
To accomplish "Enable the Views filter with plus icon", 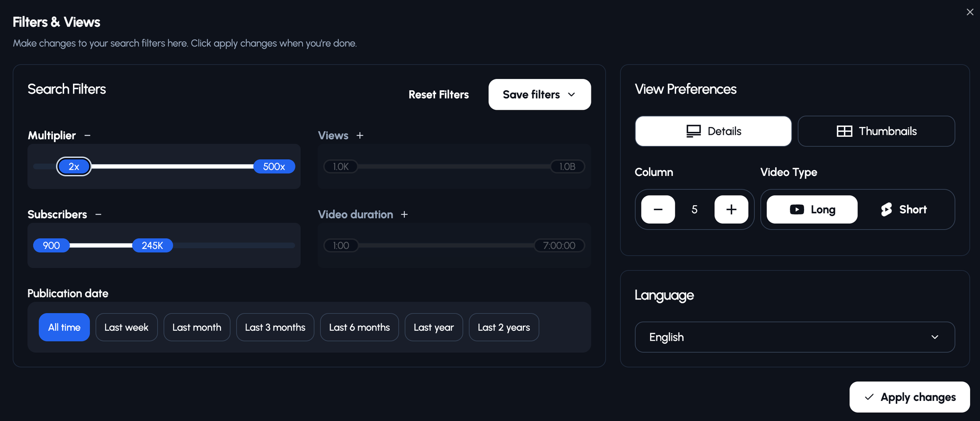I will [360, 136].
